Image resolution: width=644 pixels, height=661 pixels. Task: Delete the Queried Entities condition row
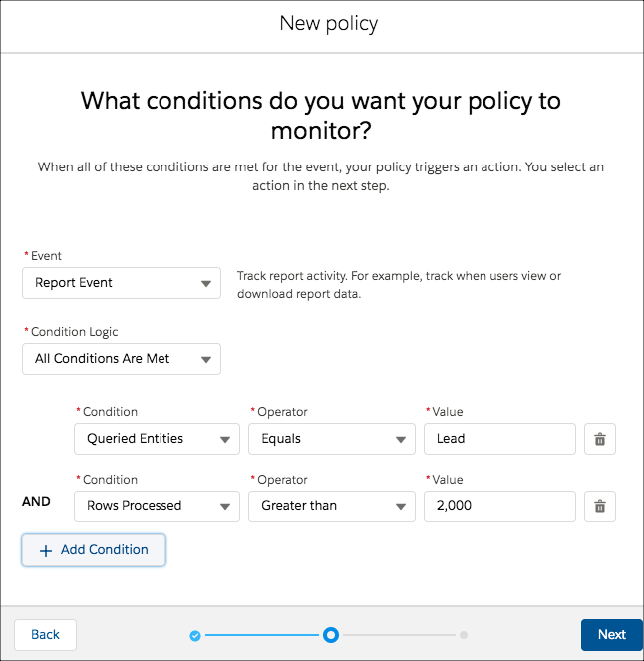pyautogui.click(x=600, y=439)
